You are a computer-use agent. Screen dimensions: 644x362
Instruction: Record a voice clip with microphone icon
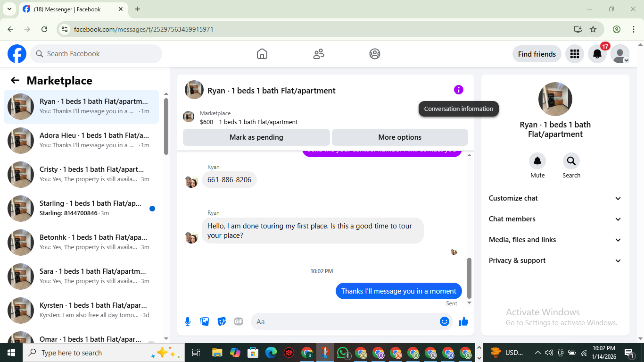[x=188, y=321]
